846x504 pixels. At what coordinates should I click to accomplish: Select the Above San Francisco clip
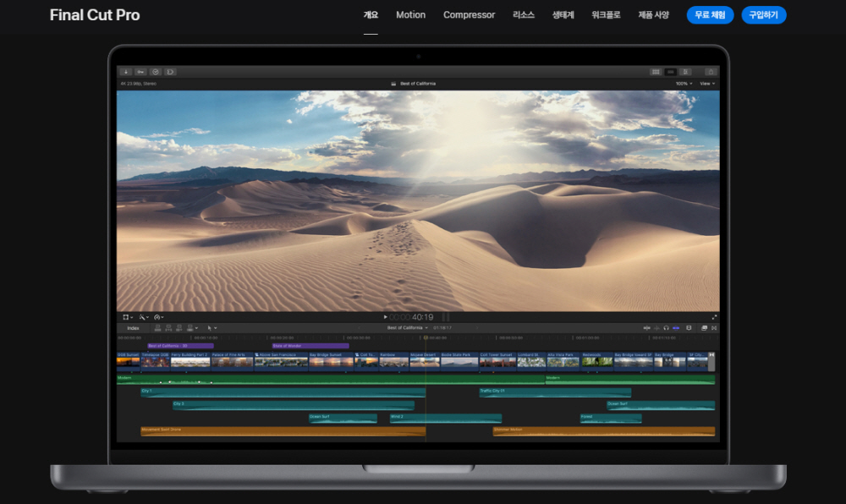tap(281, 362)
